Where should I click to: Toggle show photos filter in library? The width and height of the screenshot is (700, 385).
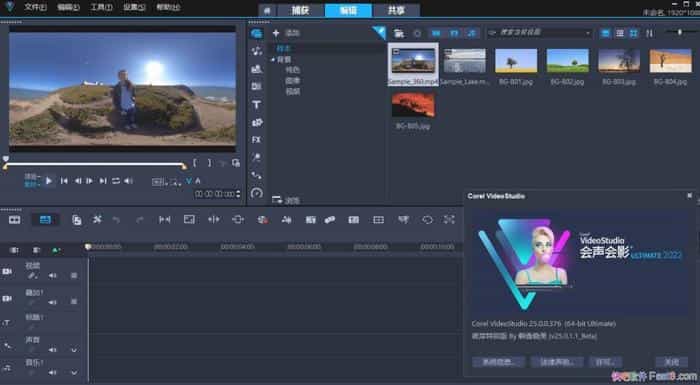[x=454, y=33]
